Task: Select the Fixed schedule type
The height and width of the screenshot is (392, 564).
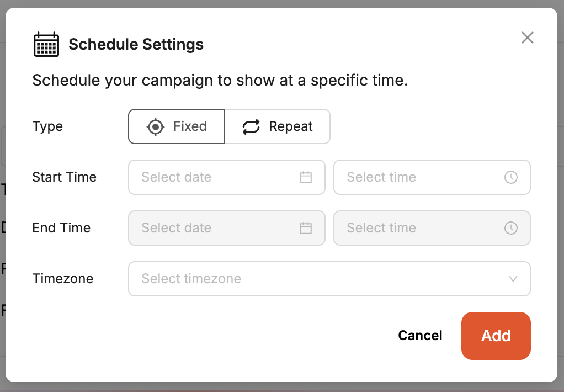Action: [x=175, y=126]
